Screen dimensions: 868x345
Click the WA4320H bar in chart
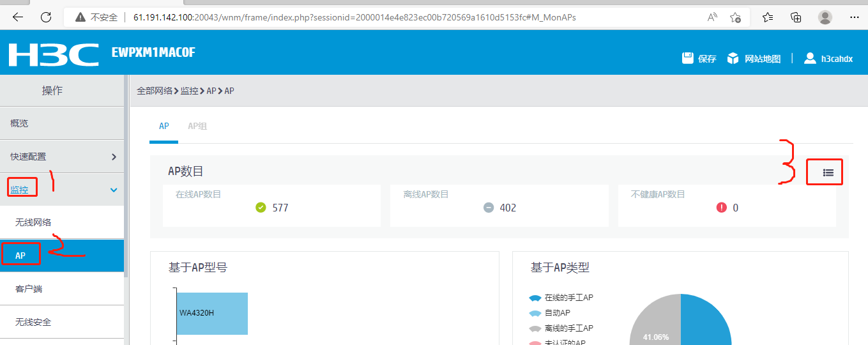(211, 313)
